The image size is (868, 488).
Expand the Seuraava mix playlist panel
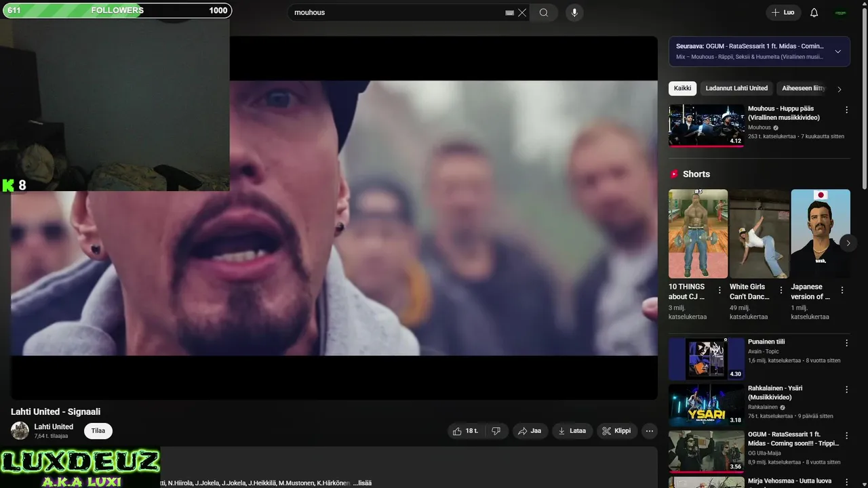(837, 52)
